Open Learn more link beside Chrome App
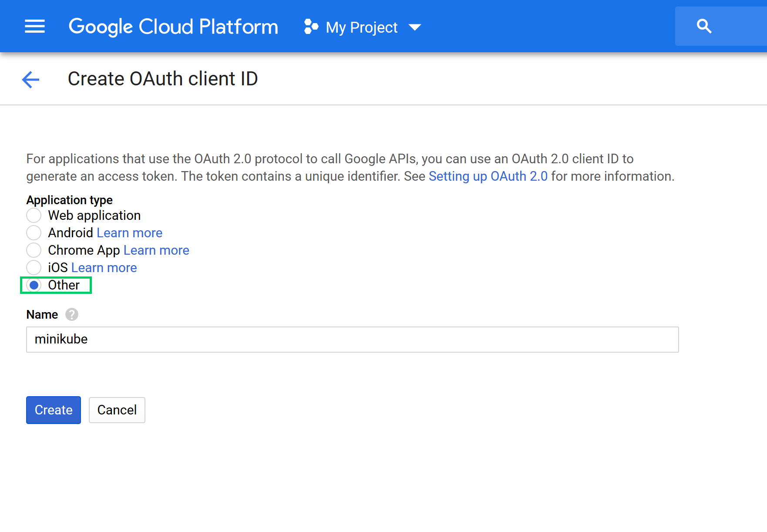This screenshot has width=767, height=532. coord(156,250)
